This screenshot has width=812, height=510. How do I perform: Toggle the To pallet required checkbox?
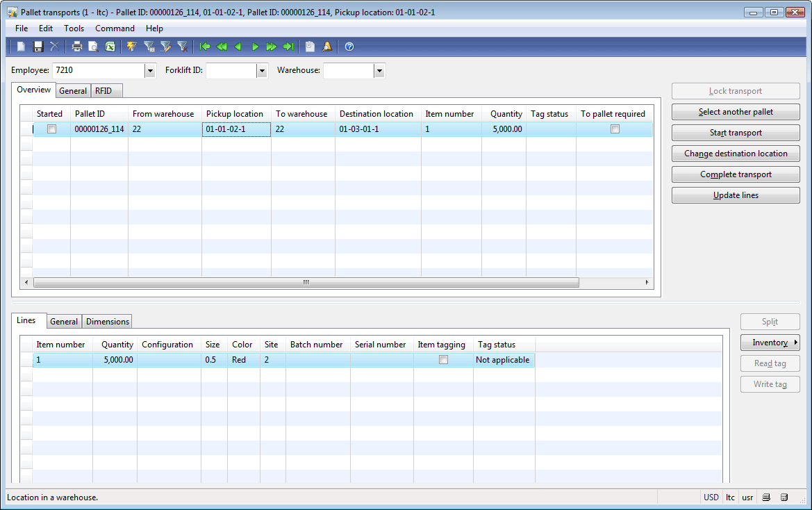[615, 129]
